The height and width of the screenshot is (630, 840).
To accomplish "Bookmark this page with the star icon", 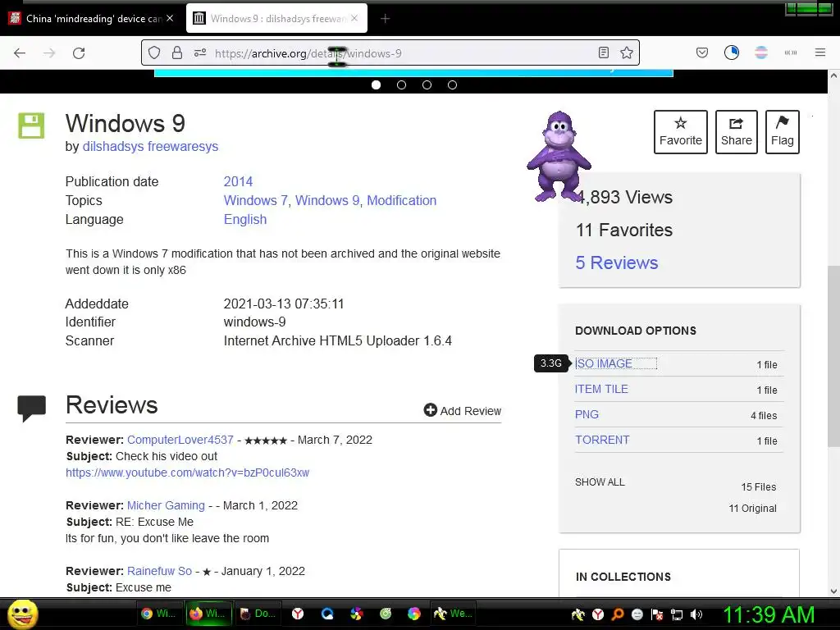I will click(626, 52).
